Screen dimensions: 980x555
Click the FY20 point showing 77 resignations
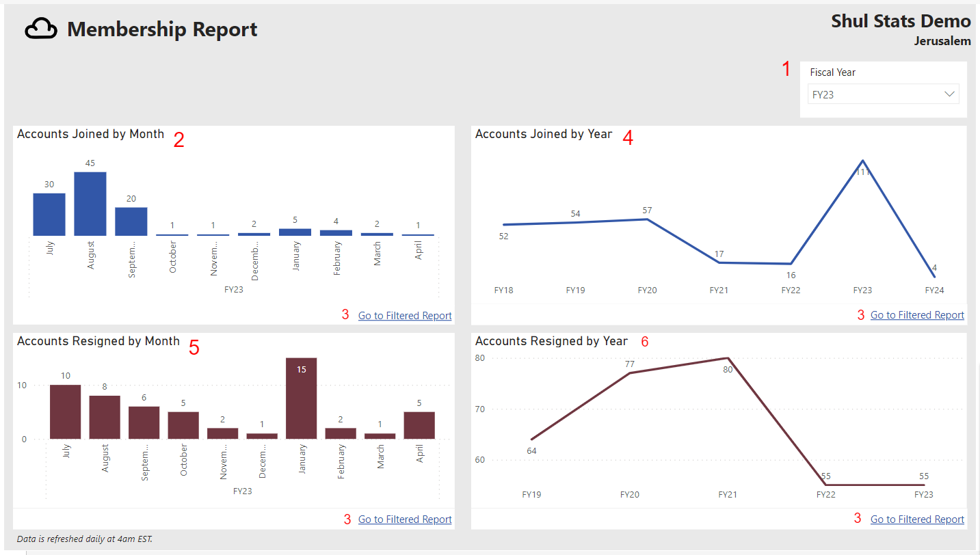[x=629, y=372]
